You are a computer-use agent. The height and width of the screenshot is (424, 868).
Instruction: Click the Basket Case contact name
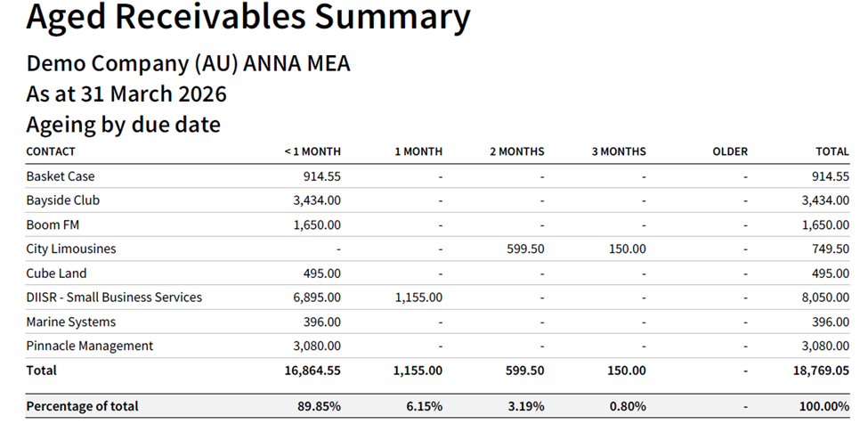(61, 176)
